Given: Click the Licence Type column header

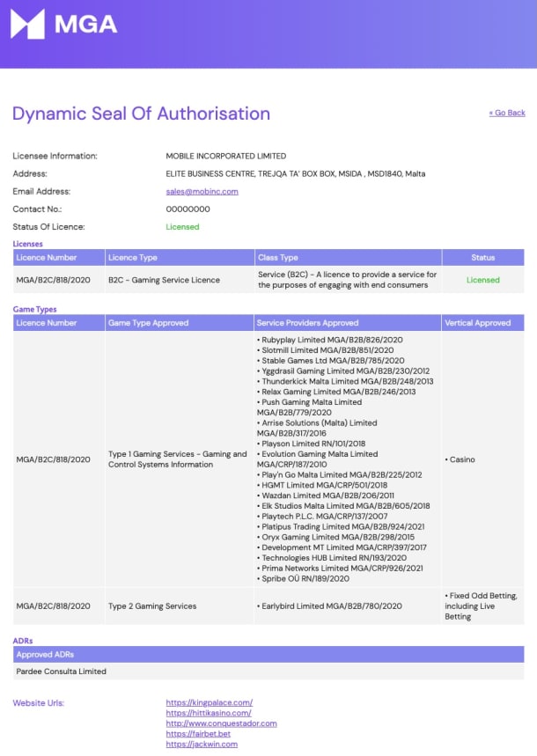Looking at the screenshot, I should [180, 258].
